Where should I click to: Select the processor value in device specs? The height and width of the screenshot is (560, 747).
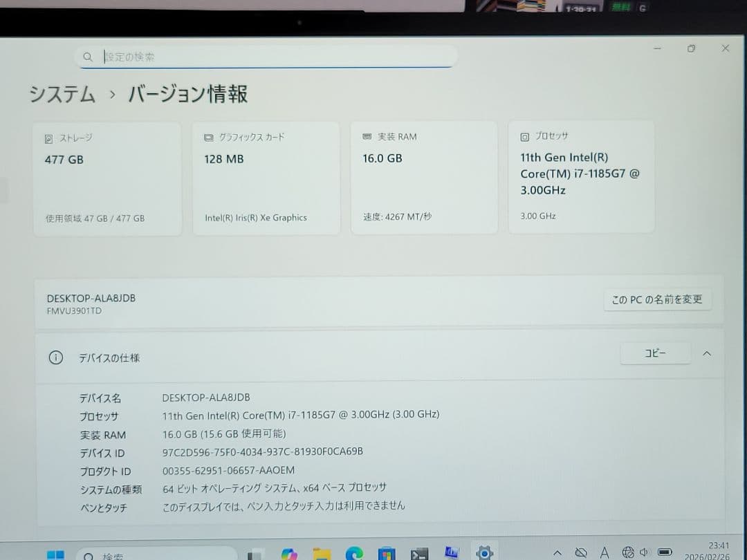point(301,416)
